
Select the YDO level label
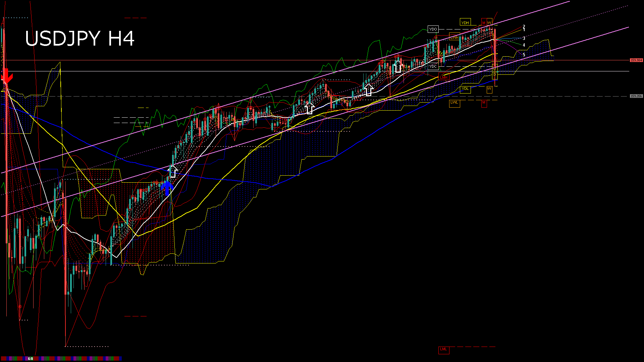pos(433,29)
